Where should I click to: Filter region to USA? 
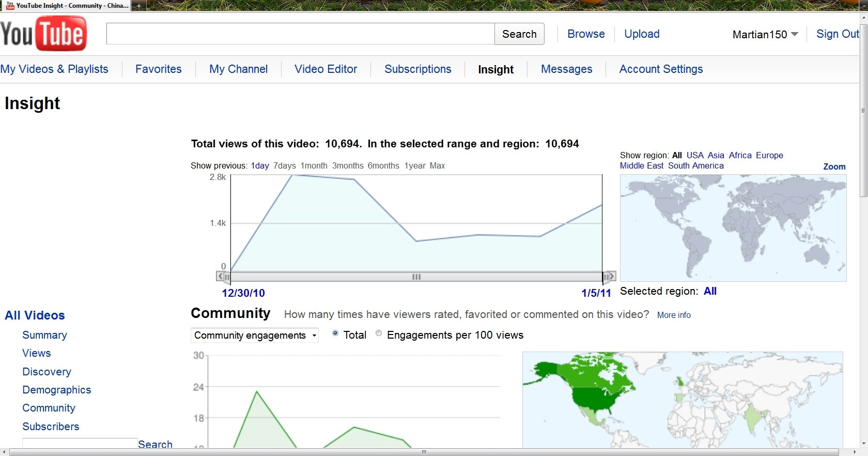point(695,155)
